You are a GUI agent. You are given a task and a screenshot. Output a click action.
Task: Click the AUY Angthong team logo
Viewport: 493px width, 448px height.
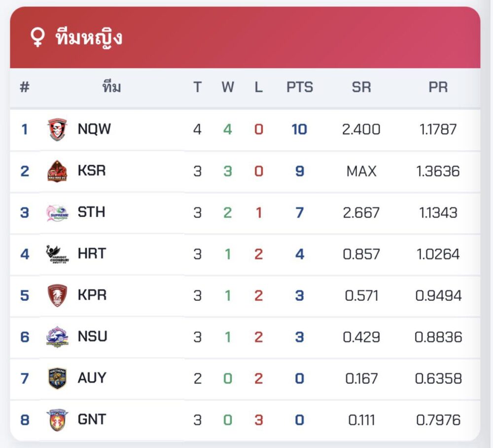(58, 378)
